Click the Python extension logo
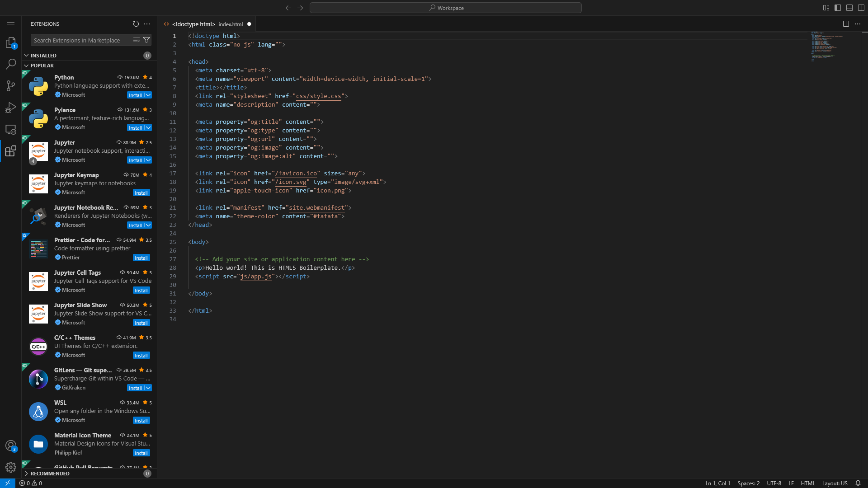The height and width of the screenshot is (488, 868). click(x=38, y=86)
